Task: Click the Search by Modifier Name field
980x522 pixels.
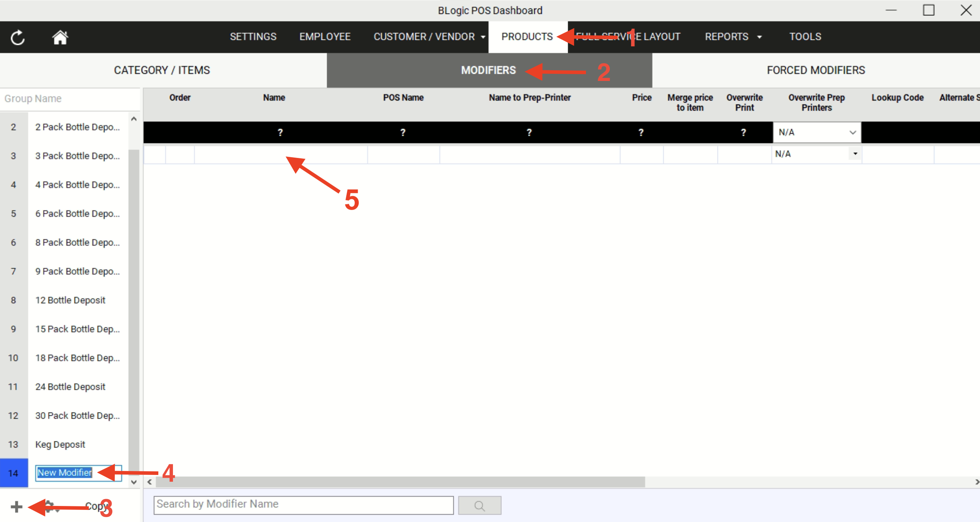Action: (x=303, y=505)
